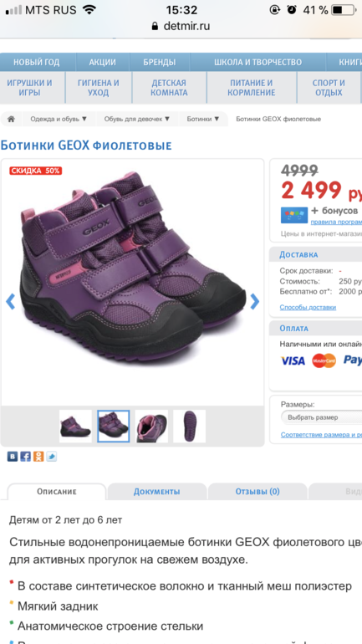Share via VKontakte icon
Image resolution: width=362 pixels, height=644 pixels.
coord(13,457)
